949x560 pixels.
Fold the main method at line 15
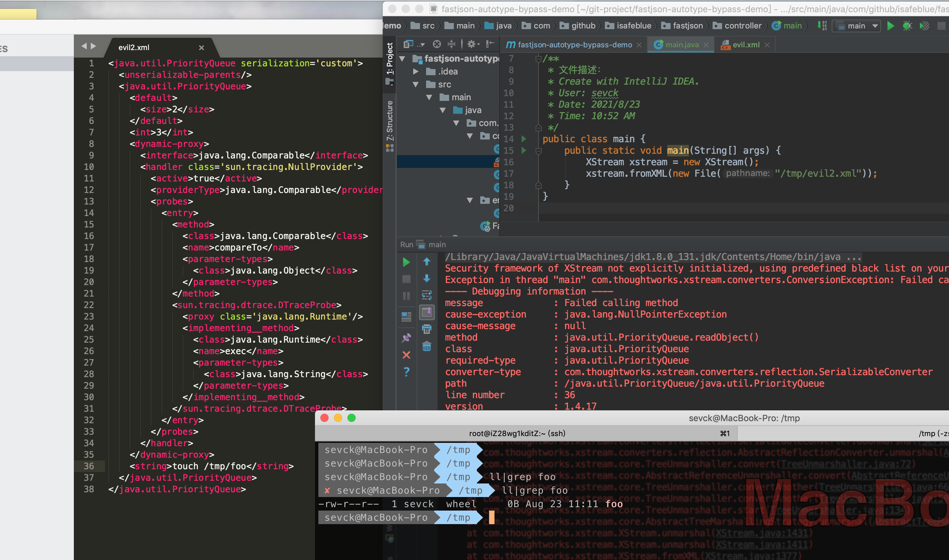(539, 151)
